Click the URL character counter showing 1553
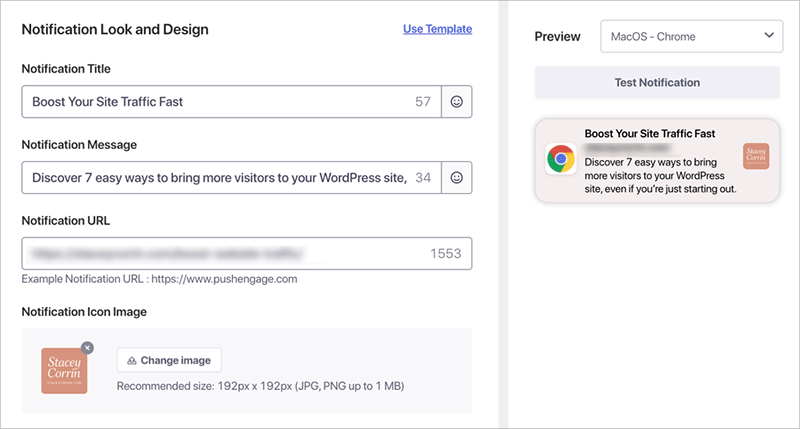The height and width of the screenshot is (429, 800). coord(445,253)
